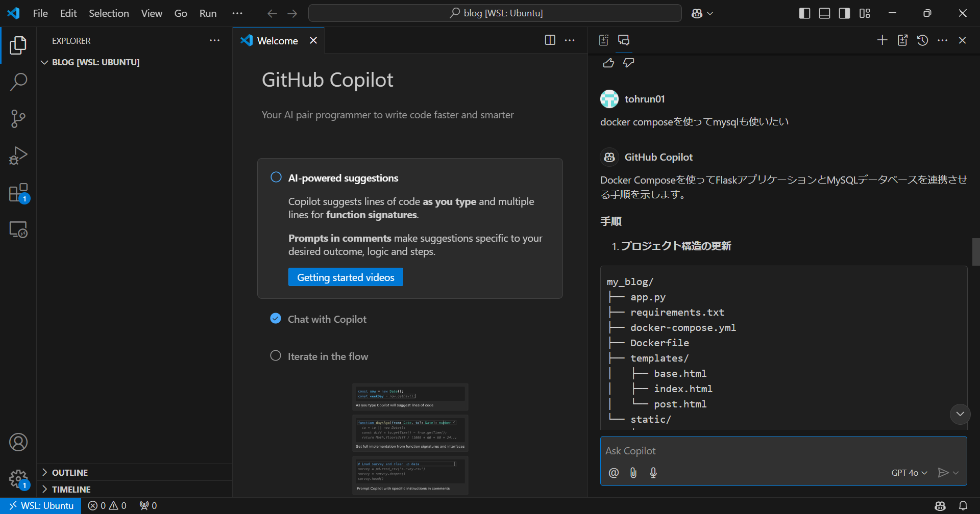This screenshot has height=514, width=980.
Task: Open the Source Control view
Action: coord(18,119)
